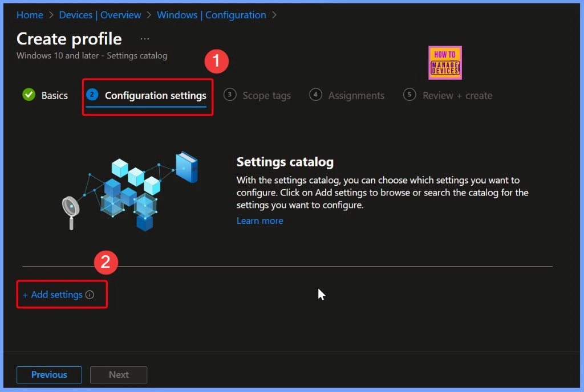Click the 'Windows 10 and later - Settings catalog' subtitle
Image resolution: width=584 pixels, height=392 pixels.
[92, 56]
